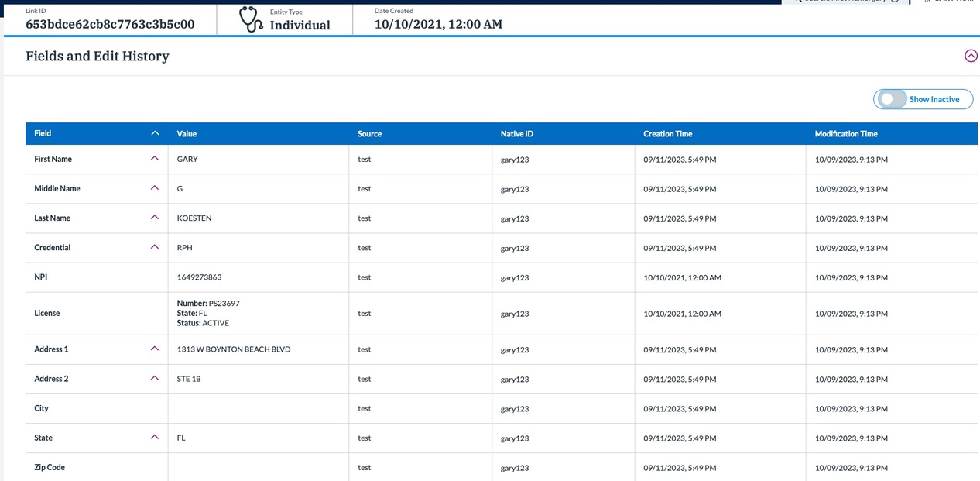Expand the First Name row chevron
The width and height of the screenshot is (980, 481).
coord(155,159)
